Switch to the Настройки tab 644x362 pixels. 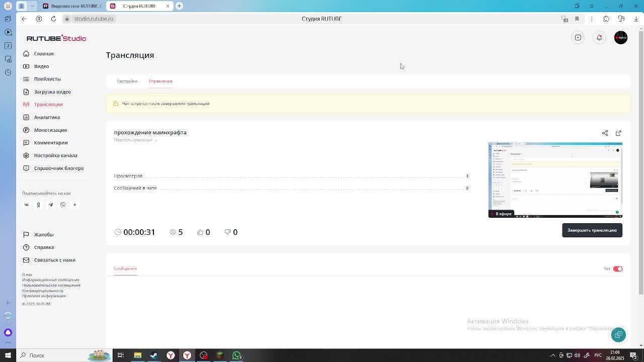coord(127,81)
